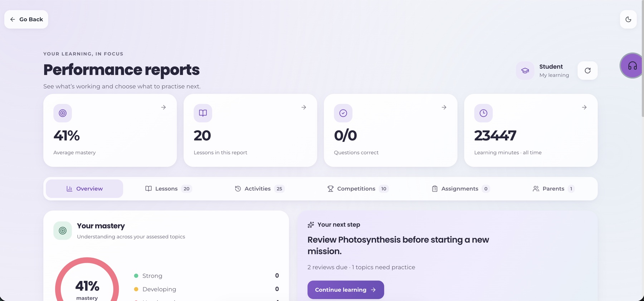Click the Your mastery target icon
The width and height of the screenshot is (644, 301).
click(x=63, y=231)
